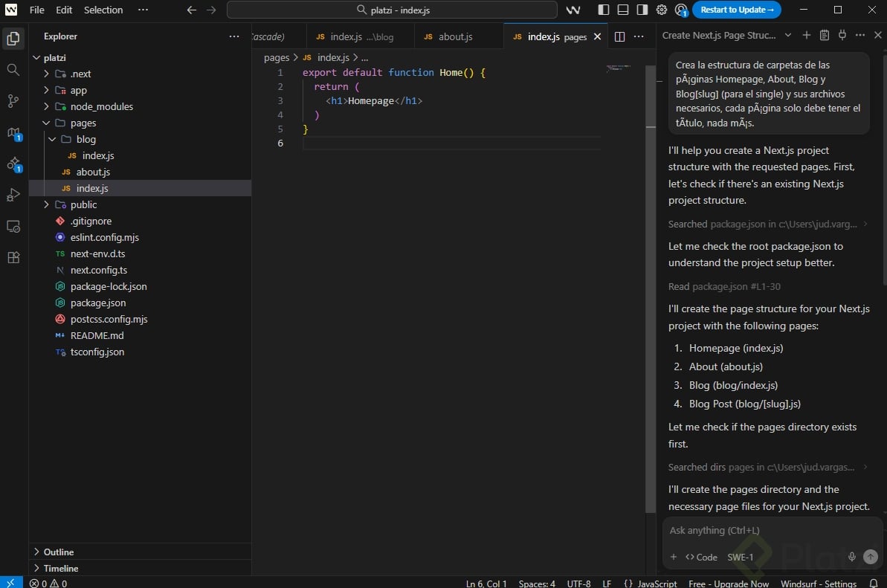Split the editor to the right

tap(619, 36)
